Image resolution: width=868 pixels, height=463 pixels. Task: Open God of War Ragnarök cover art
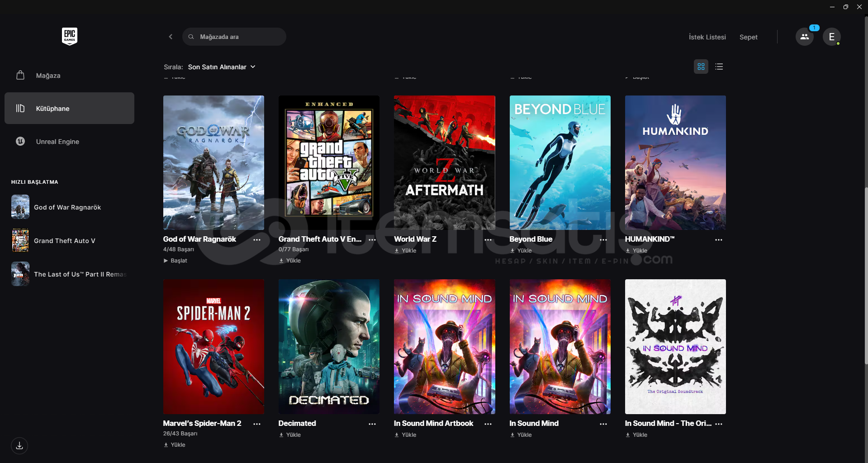[x=213, y=162]
